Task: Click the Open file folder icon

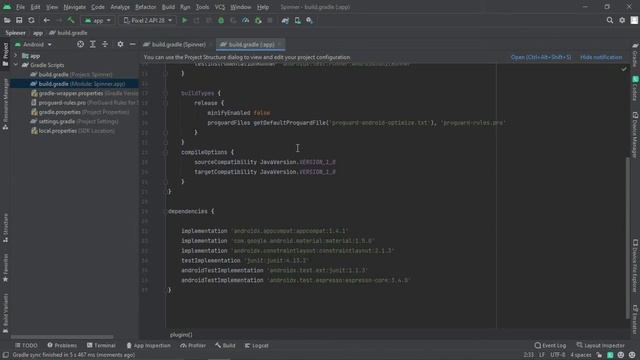Action: coord(7,20)
